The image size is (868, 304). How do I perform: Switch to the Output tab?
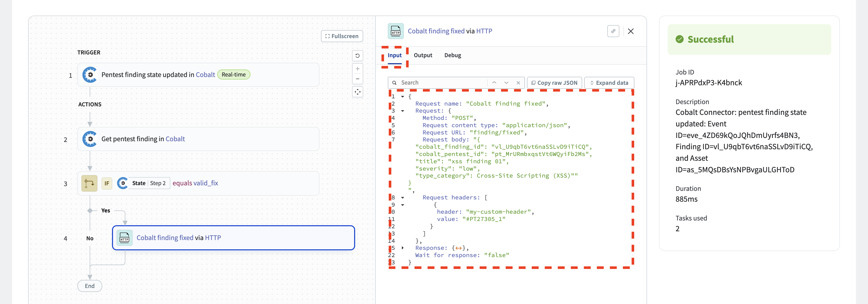(x=423, y=55)
